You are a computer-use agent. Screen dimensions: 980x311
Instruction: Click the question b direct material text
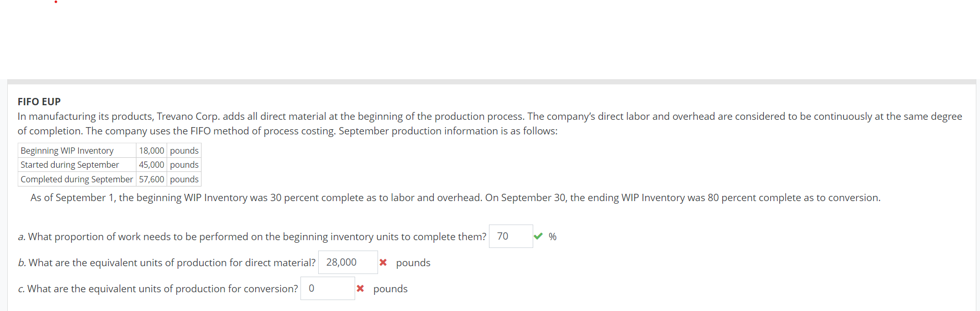click(x=167, y=263)
